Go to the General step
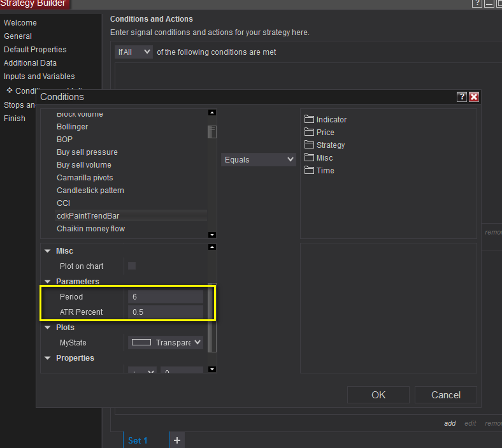502x448 pixels. click(18, 36)
